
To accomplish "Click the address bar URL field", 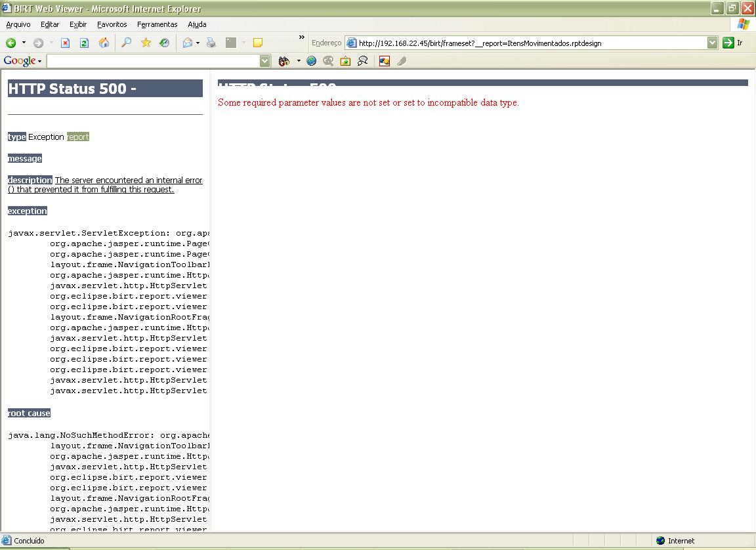I will pos(532,43).
